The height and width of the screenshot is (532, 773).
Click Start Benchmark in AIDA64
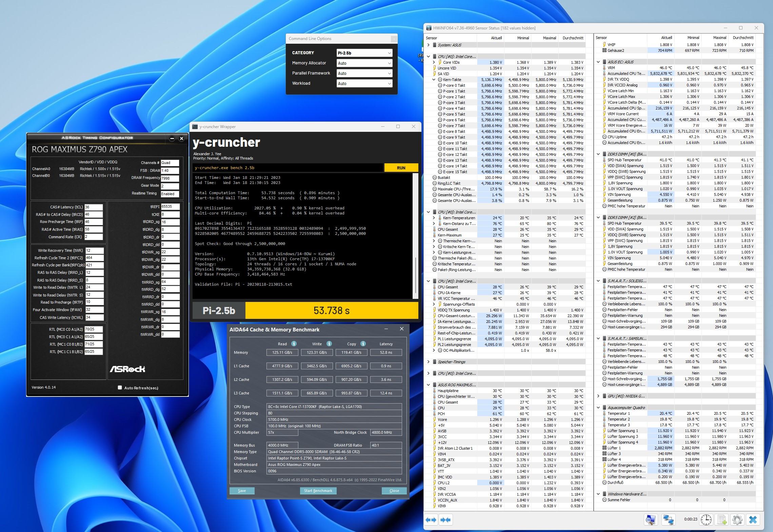point(318,491)
